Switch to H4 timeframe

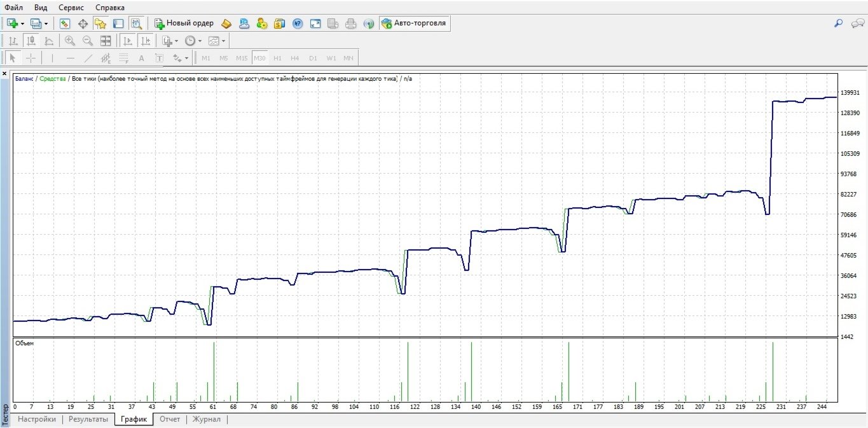(295, 58)
